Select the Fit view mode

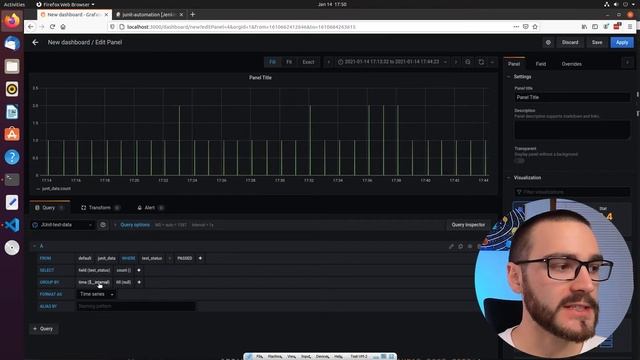point(289,62)
